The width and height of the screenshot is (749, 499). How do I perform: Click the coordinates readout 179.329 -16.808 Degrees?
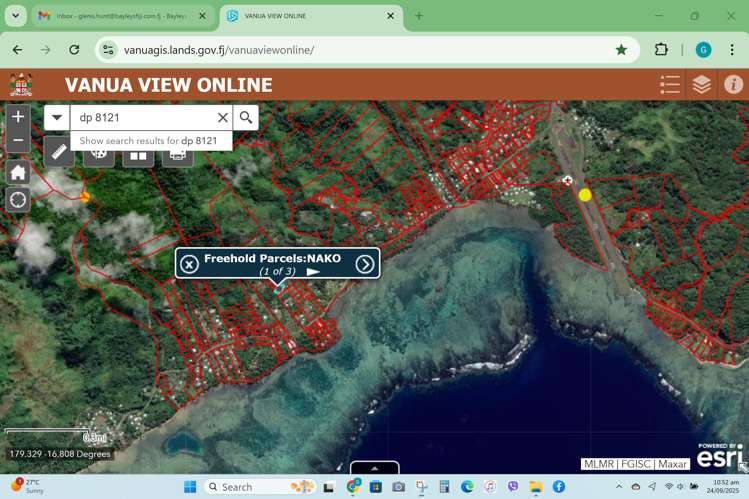[60, 454]
